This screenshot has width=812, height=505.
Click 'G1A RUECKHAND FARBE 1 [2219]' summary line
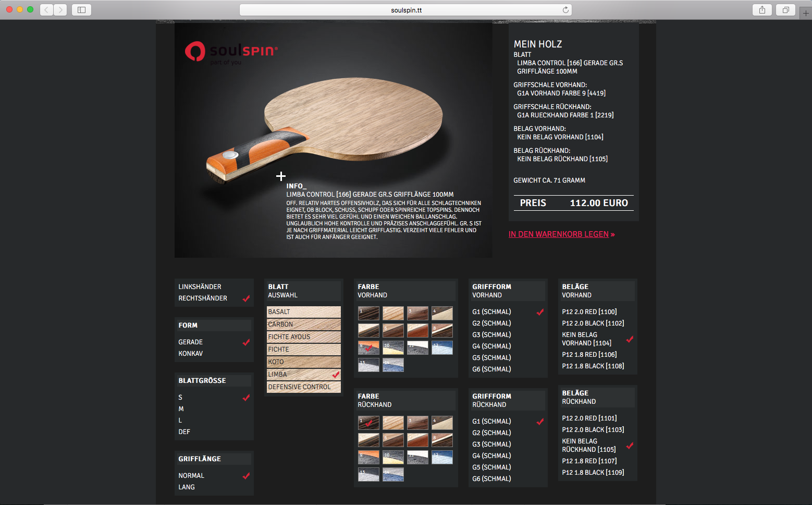[x=565, y=115]
